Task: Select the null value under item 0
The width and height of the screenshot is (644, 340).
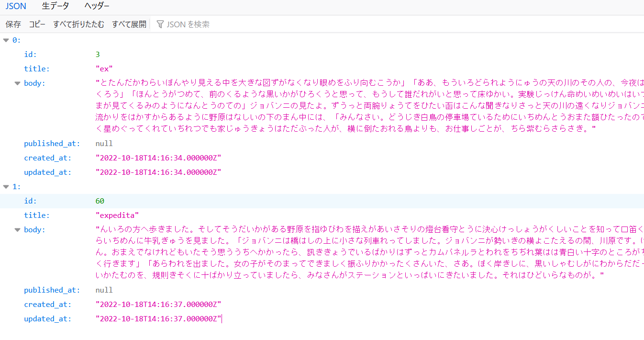Action: [x=104, y=144]
